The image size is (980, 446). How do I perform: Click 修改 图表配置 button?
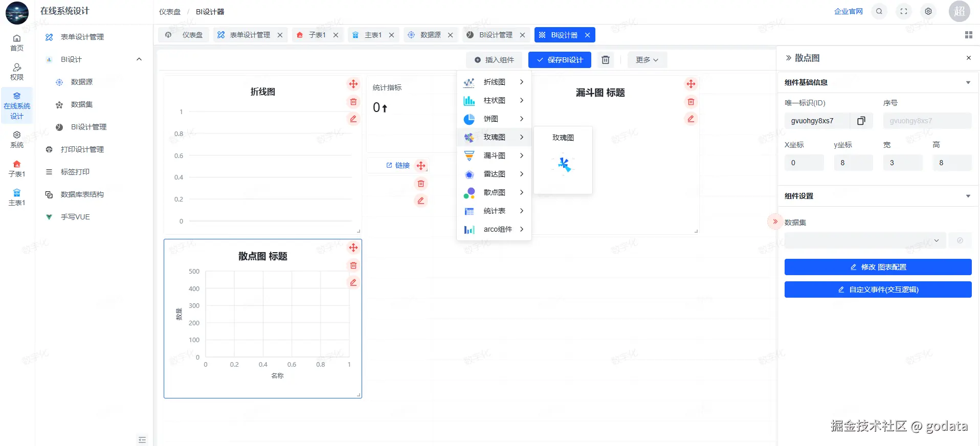(878, 267)
